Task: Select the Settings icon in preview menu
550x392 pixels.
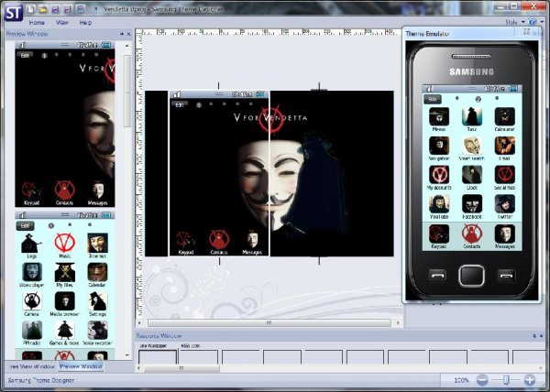Action: pyautogui.click(x=97, y=304)
